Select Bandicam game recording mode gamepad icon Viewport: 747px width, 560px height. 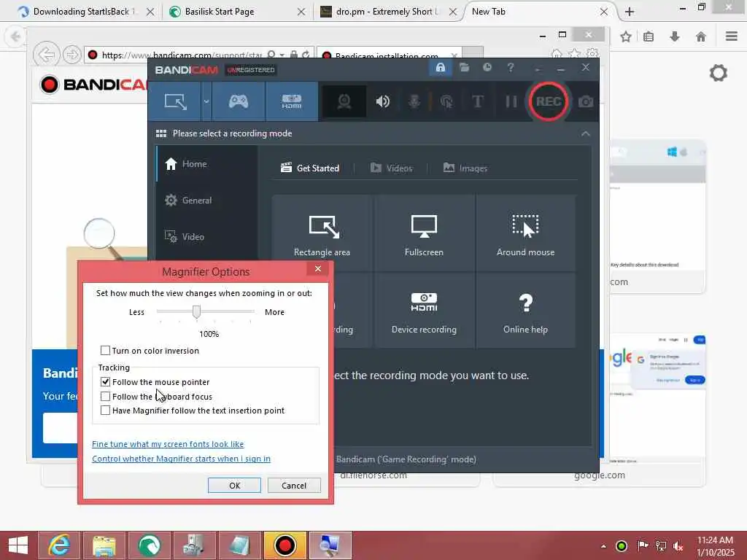pos(239,101)
